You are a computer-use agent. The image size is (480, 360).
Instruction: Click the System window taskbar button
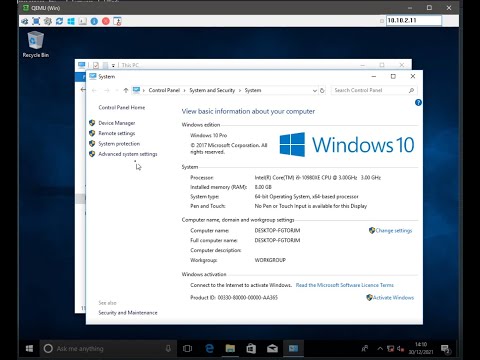[293, 349]
